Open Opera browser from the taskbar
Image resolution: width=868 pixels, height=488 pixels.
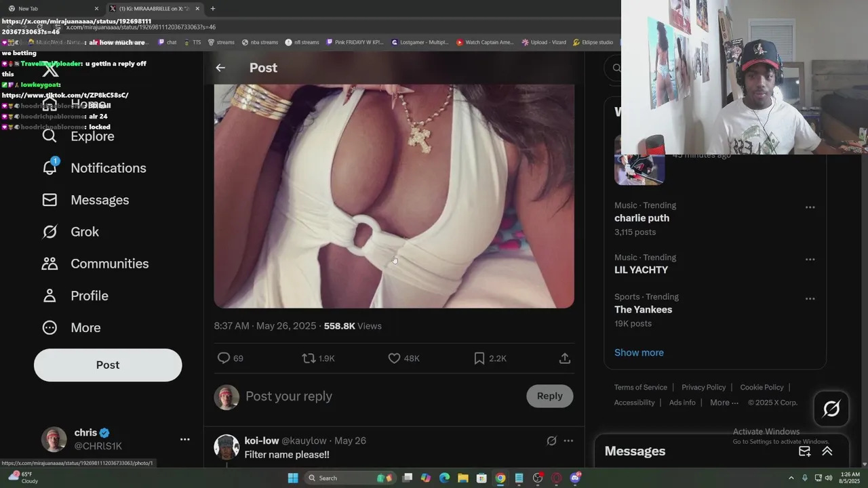coord(557,478)
